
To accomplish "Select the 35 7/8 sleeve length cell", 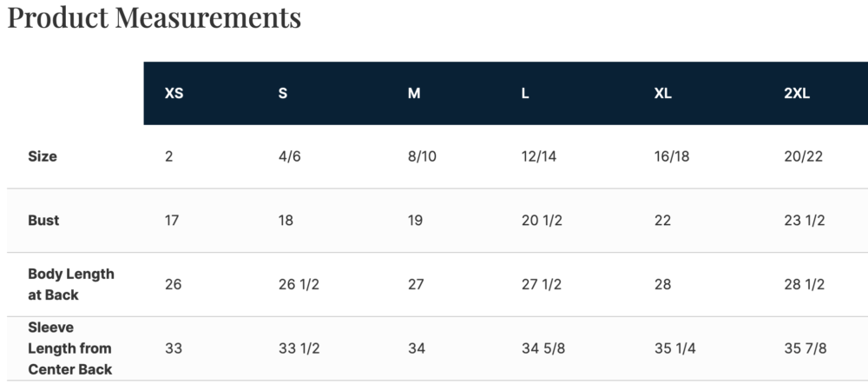I will point(805,348).
